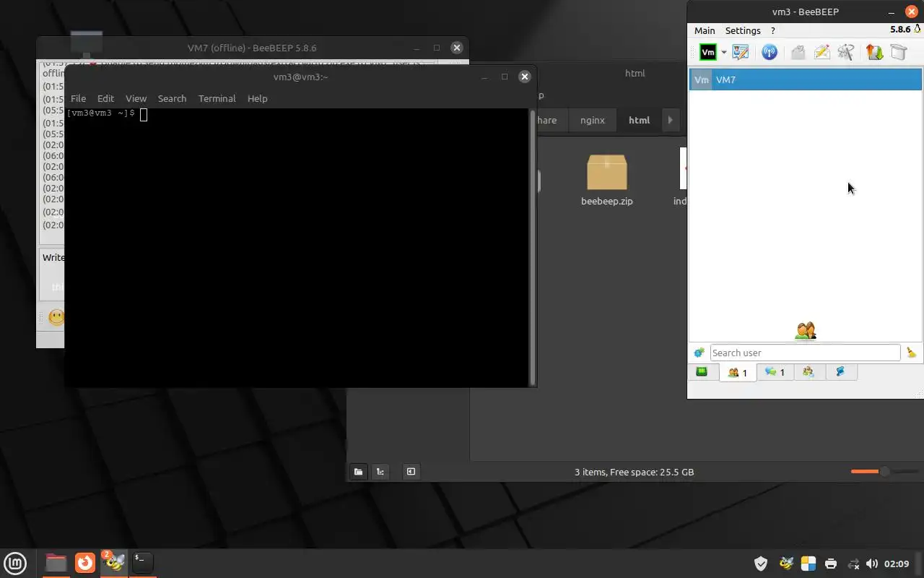The width and height of the screenshot is (924, 578).
Task: Click the html breadcrumb in file manager
Action: pyautogui.click(x=639, y=120)
